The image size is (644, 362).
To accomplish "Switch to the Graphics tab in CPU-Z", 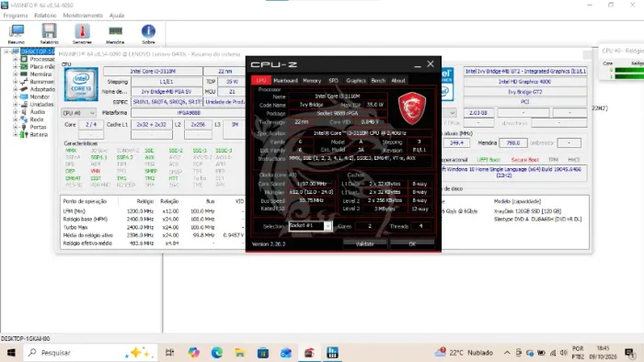I will pyautogui.click(x=356, y=80).
